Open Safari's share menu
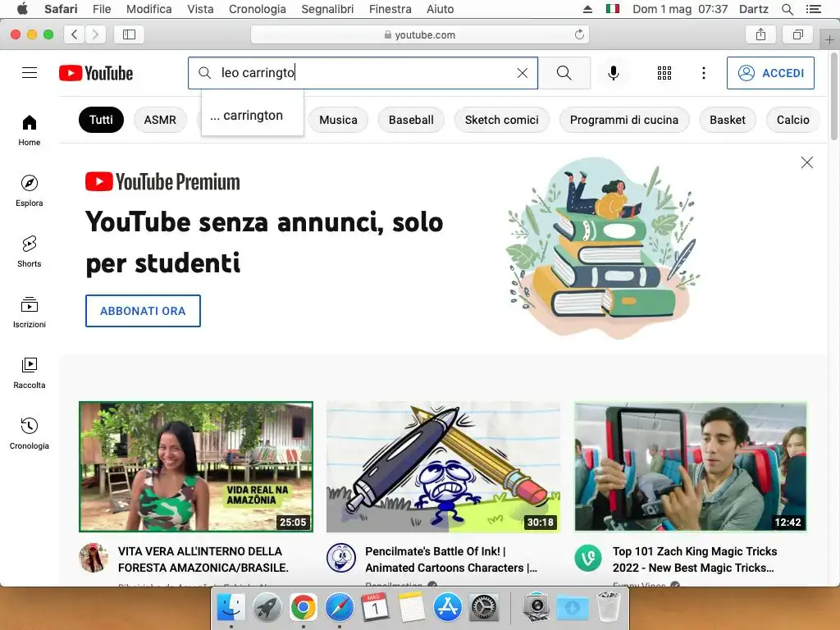The height and width of the screenshot is (630, 840). [x=760, y=34]
